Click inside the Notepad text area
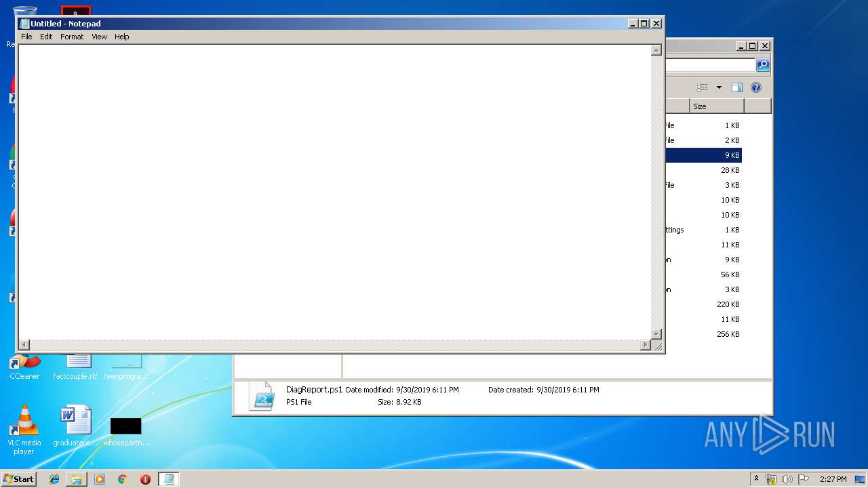Screen dimensions: 868x488 point(334,192)
